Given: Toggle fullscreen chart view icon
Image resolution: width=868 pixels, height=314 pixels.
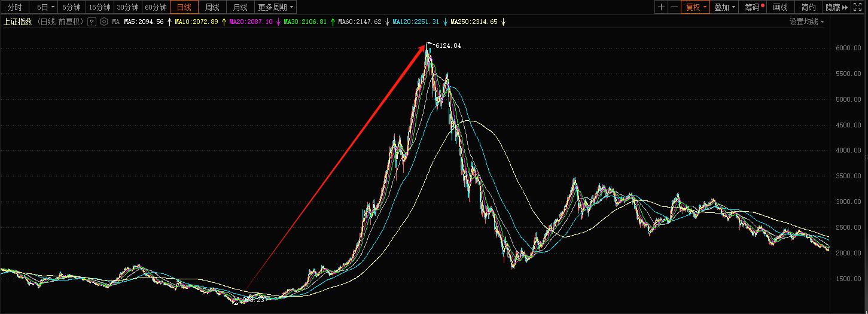Looking at the screenshot, I should pos(857,7).
